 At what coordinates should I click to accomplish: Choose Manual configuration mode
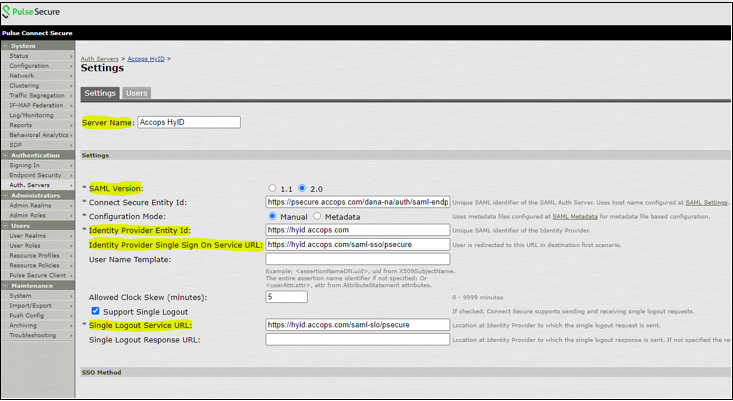click(x=272, y=215)
